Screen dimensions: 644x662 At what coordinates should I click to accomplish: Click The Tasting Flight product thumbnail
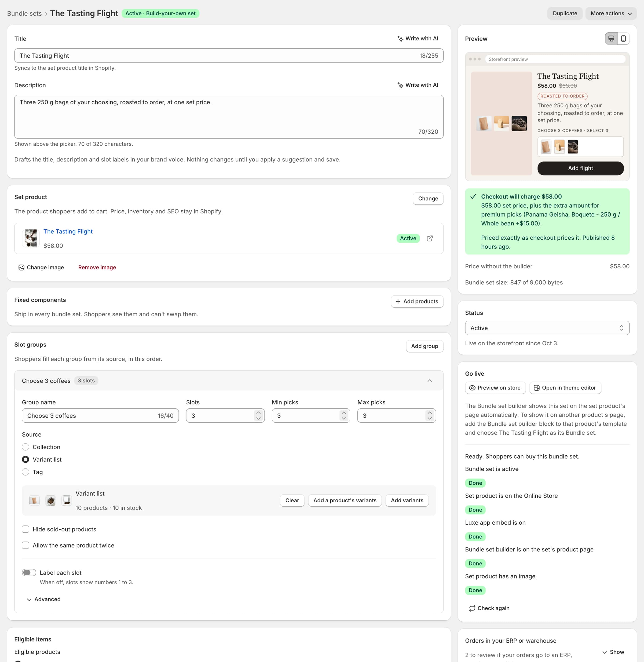(31, 238)
